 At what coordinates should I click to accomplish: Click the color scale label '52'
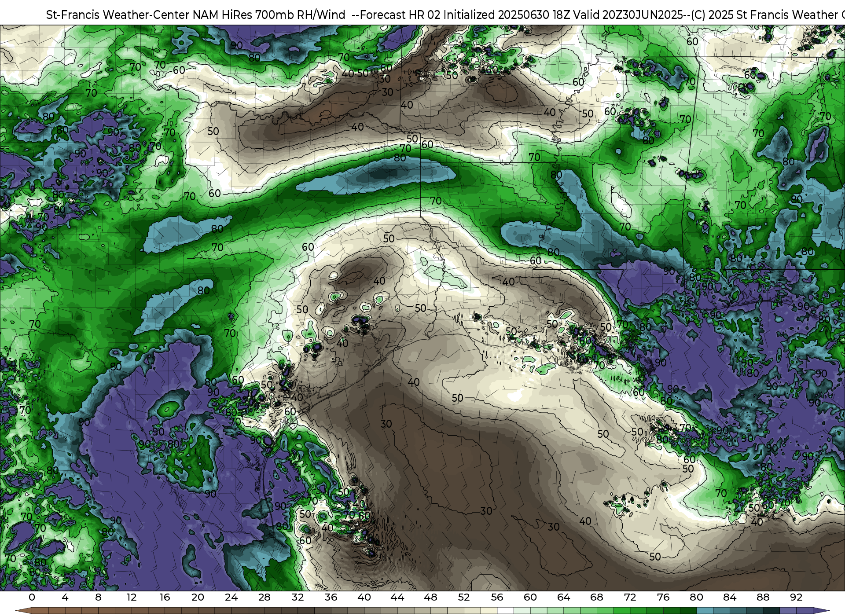click(x=464, y=597)
